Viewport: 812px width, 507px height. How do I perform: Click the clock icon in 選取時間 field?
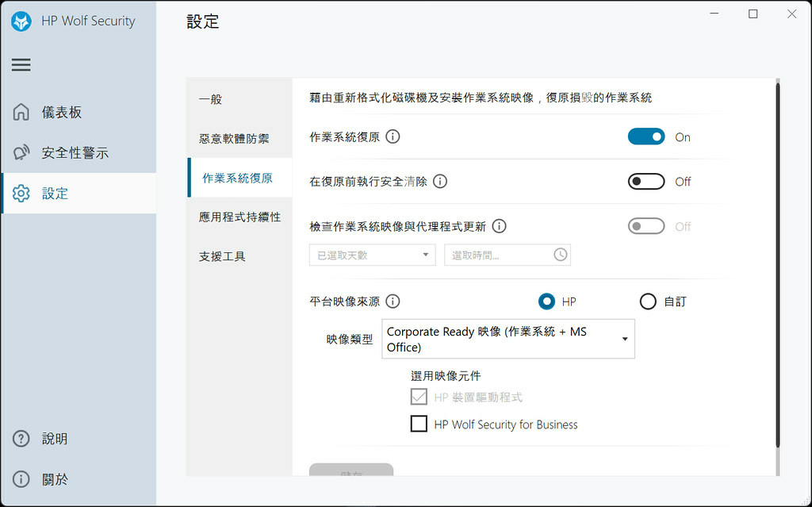561,255
